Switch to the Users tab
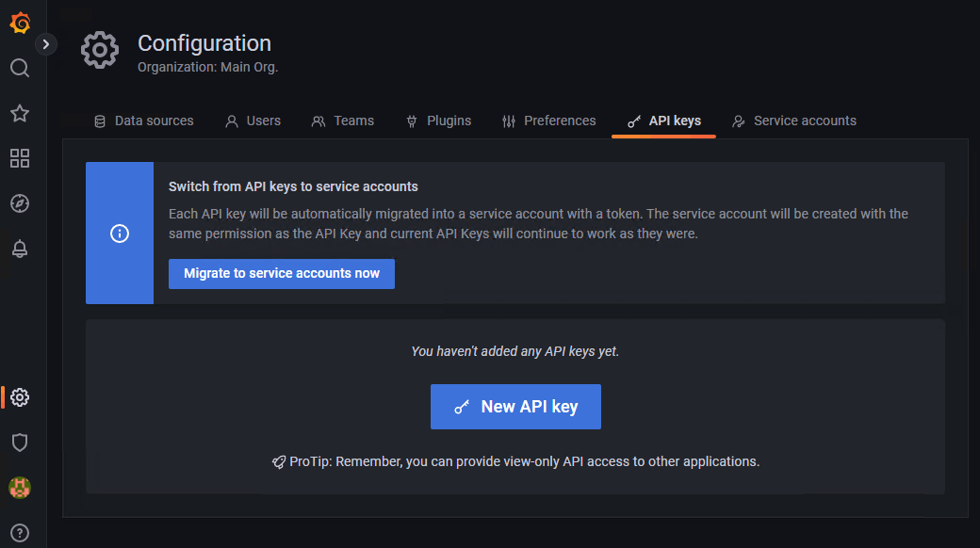Screen dimensions: 980x548 [253, 121]
